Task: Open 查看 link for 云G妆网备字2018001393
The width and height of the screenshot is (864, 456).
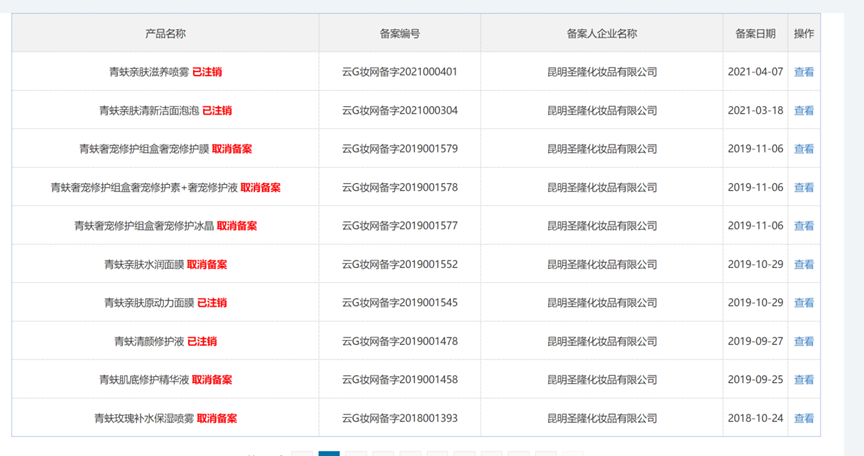Action: (803, 419)
